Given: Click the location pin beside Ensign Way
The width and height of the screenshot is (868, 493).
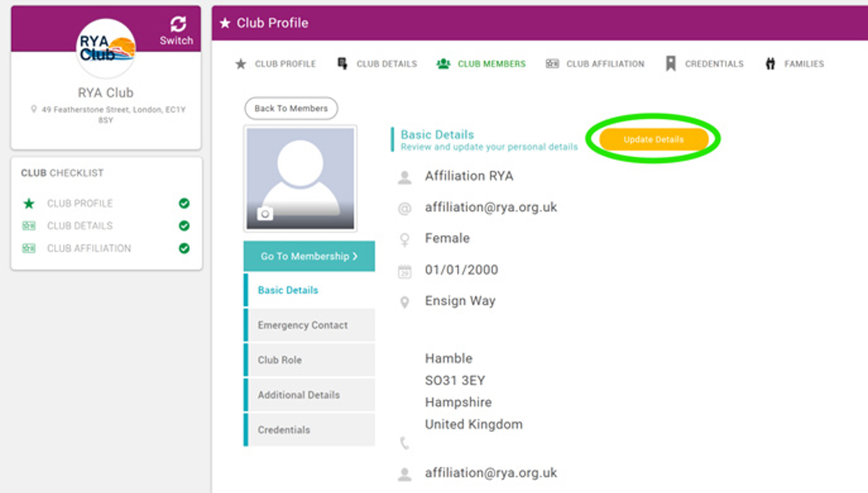Looking at the screenshot, I should coord(405,302).
